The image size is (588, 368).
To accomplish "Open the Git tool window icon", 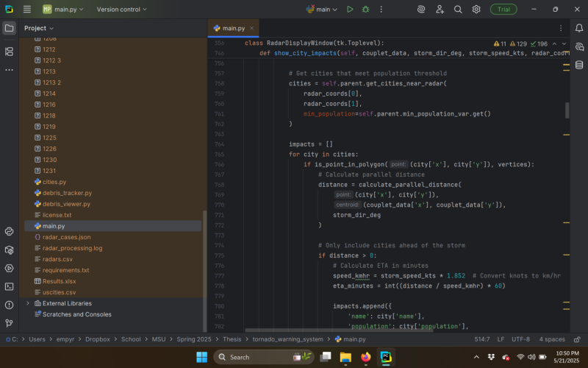I will click(x=9, y=323).
